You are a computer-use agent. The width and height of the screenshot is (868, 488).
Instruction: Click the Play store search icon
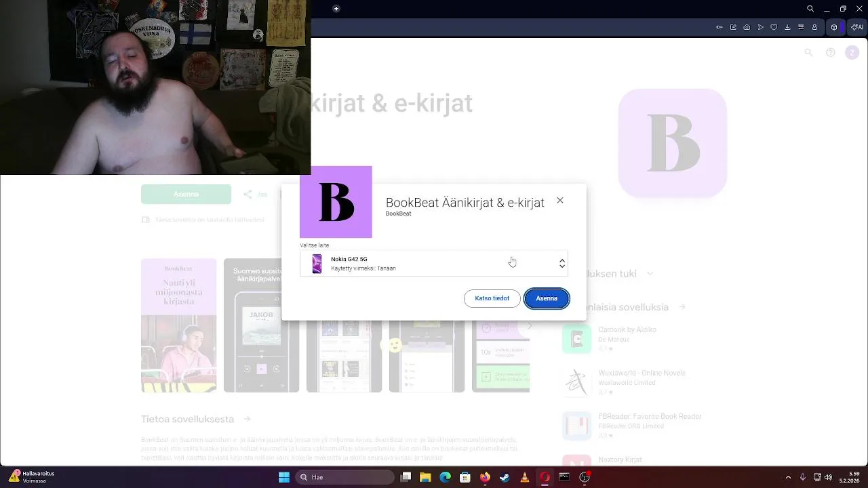(808, 52)
